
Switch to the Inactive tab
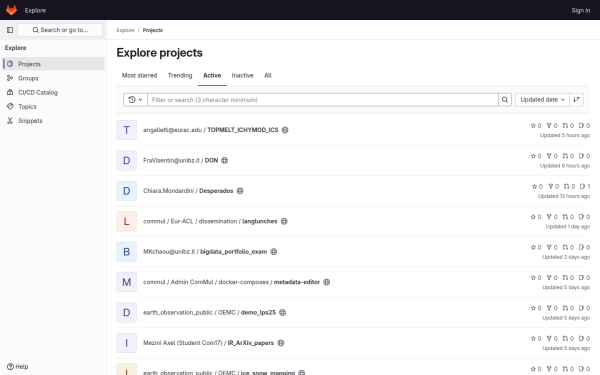(x=243, y=75)
